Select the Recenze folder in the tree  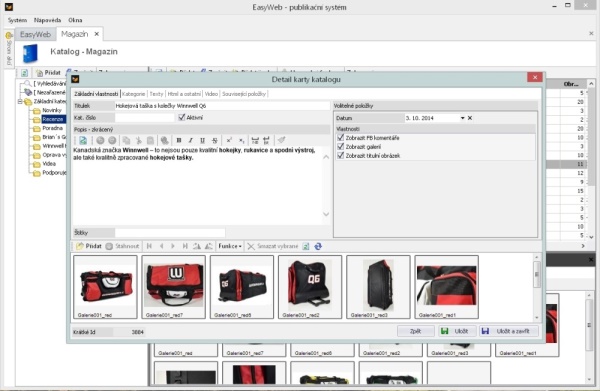click(53, 119)
